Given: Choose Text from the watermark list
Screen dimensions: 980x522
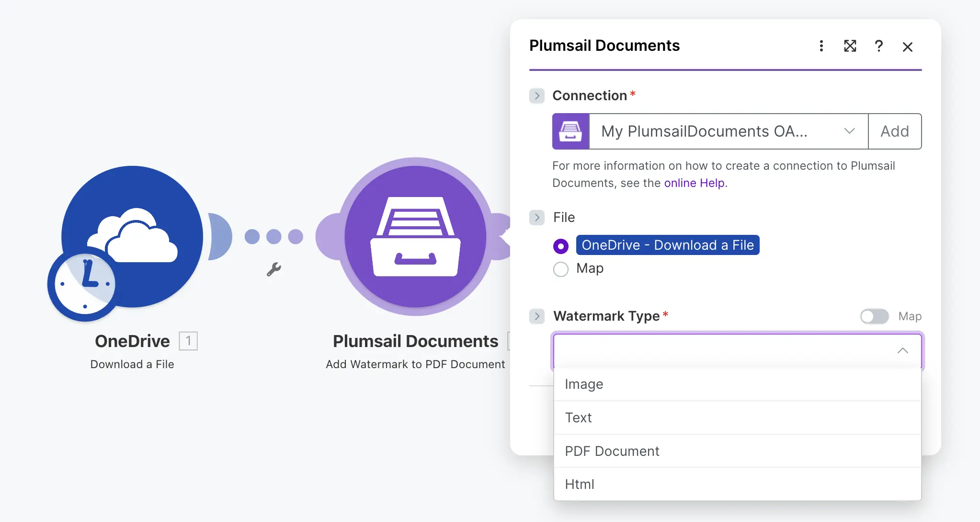Looking at the screenshot, I should tap(738, 418).
